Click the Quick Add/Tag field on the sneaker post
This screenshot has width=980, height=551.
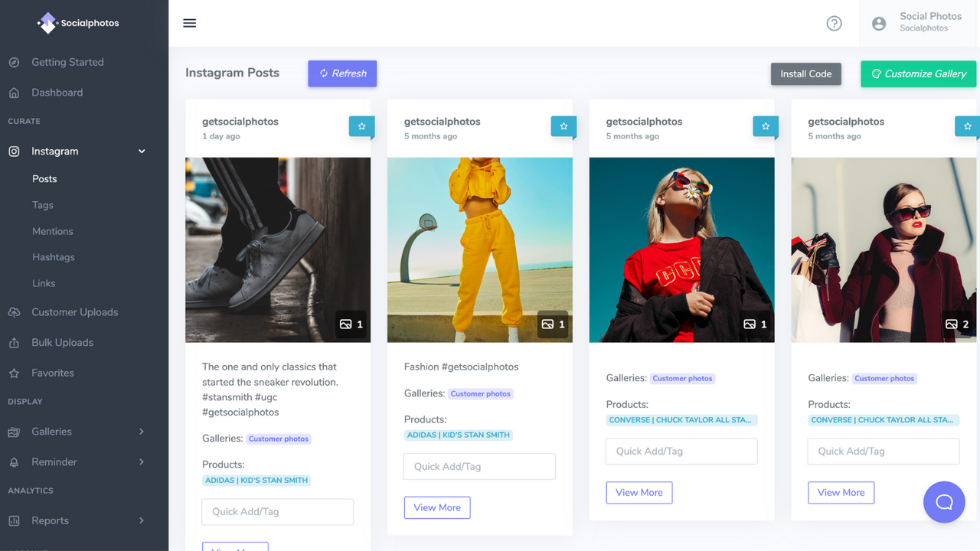pos(277,511)
